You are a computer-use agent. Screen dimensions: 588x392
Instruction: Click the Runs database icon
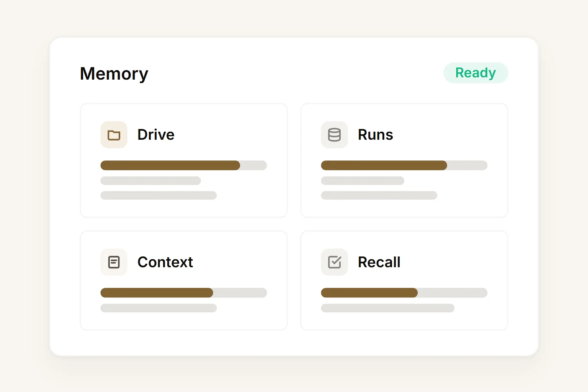(334, 135)
